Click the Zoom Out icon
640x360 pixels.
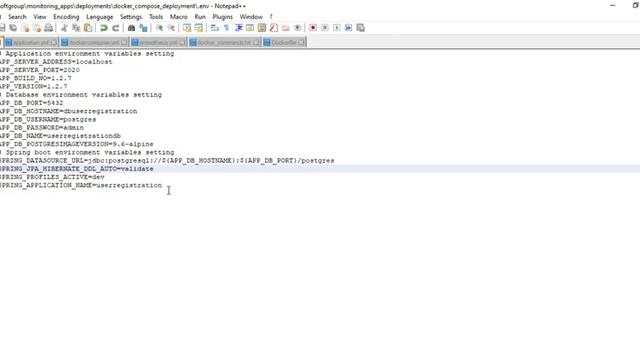point(171,28)
